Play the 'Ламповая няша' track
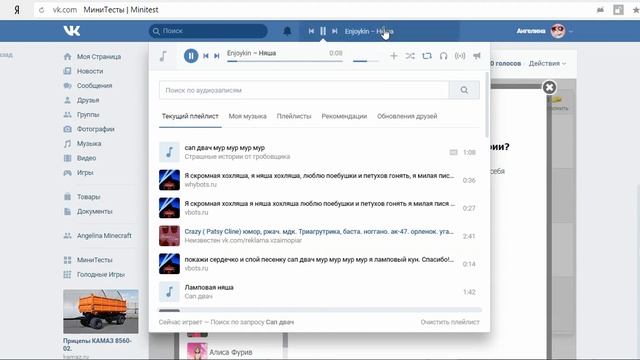This screenshot has width=640, height=360. 319,291
